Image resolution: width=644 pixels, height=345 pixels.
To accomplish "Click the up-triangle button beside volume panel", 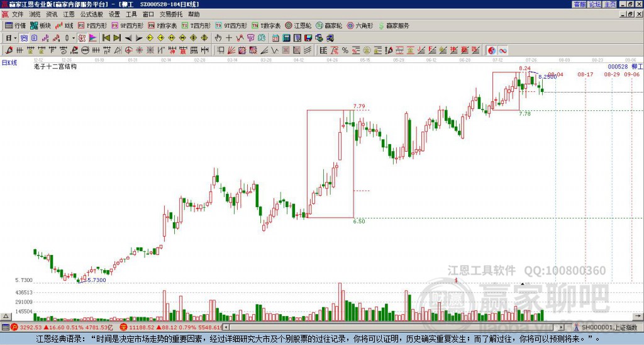I will click(x=5, y=317).
